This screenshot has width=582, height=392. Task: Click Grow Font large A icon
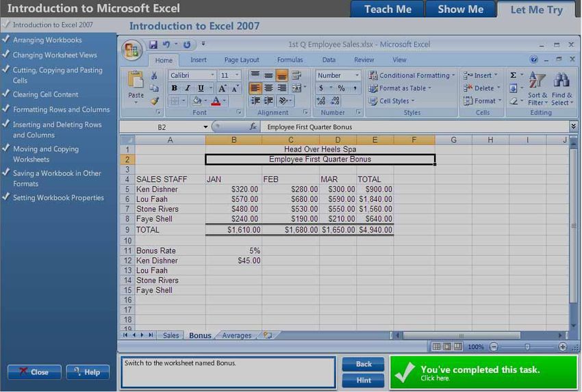(x=222, y=88)
